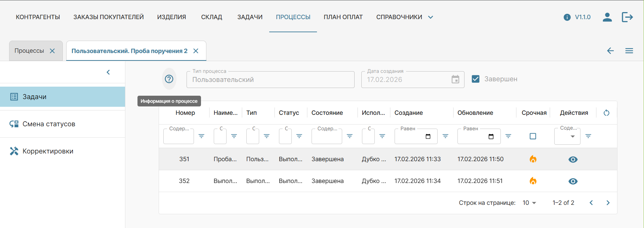Click the filter icon for Номер column

[201, 136]
